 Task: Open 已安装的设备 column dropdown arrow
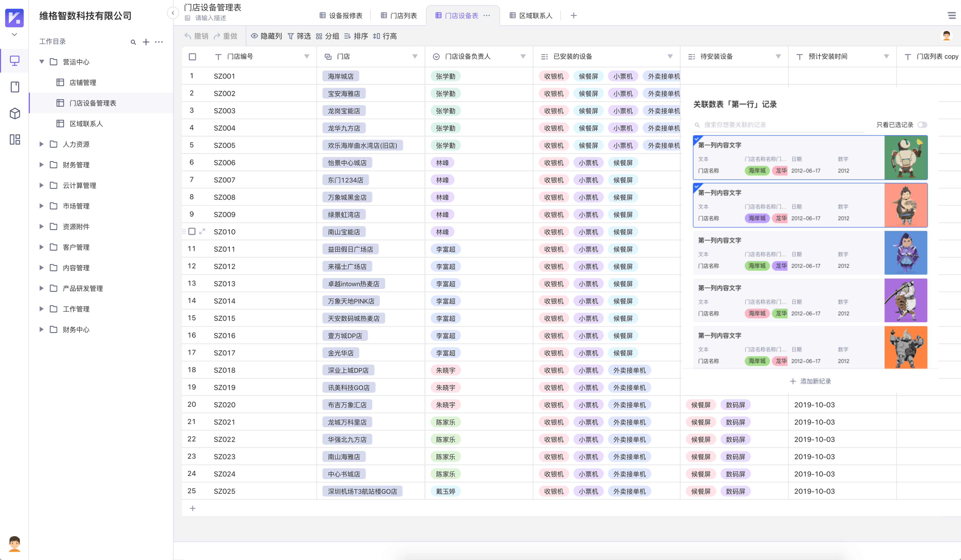(670, 56)
